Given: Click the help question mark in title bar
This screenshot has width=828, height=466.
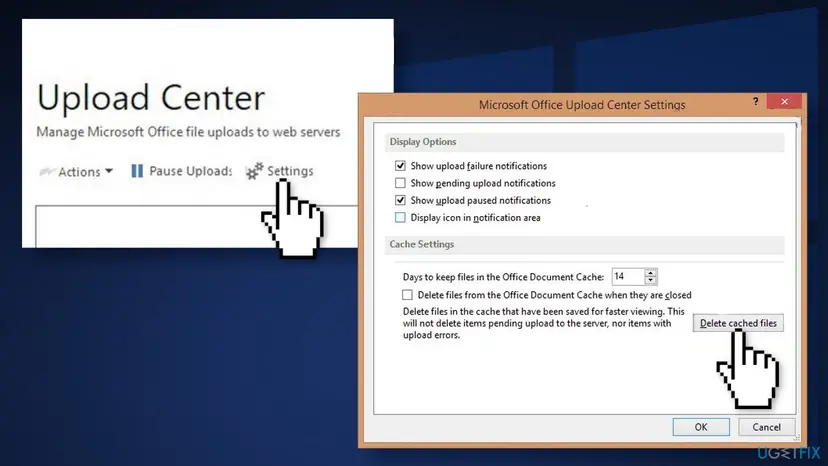Looking at the screenshot, I should coord(756,101).
